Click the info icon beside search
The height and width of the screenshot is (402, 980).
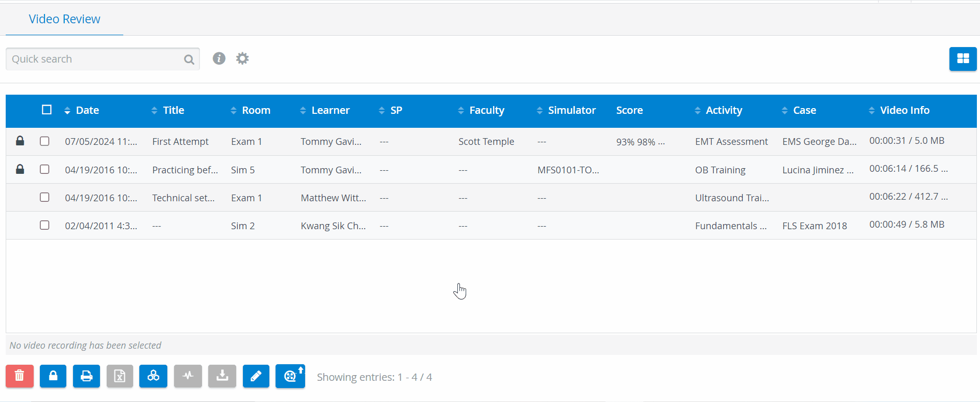click(x=219, y=58)
